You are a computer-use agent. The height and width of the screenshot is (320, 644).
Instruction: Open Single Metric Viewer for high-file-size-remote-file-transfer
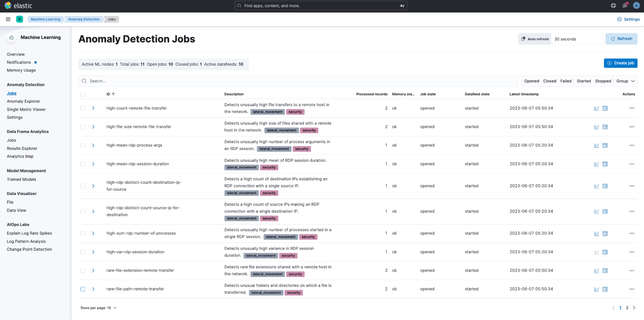597,127
